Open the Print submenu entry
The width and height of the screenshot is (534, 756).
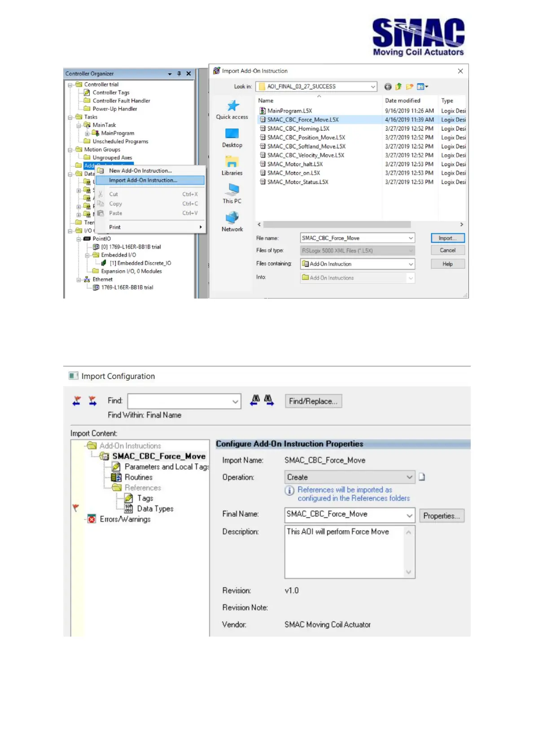[150, 227]
